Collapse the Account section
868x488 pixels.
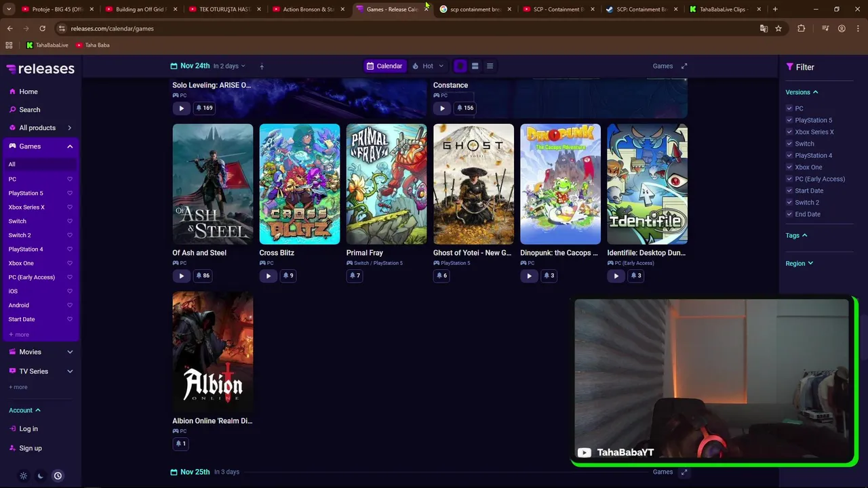click(24, 410)
